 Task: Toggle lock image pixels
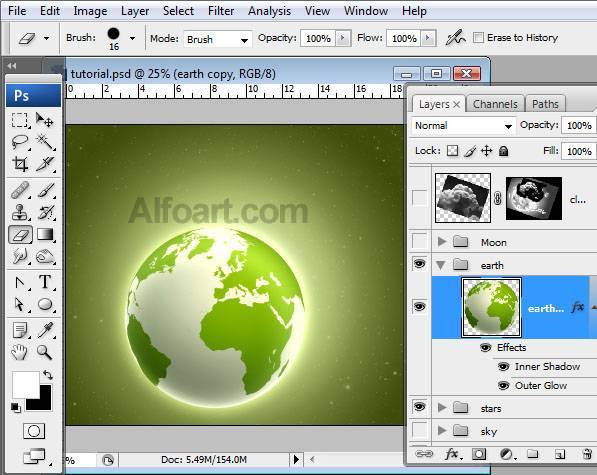pos(470,151)
